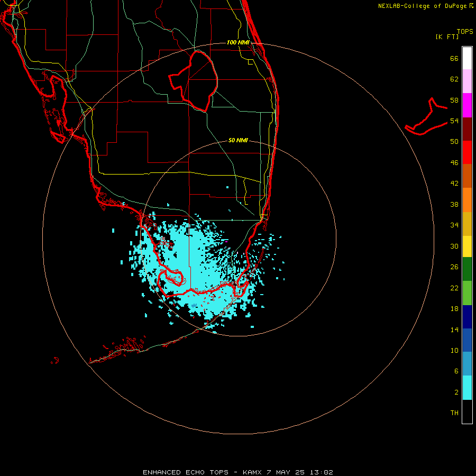Click the 54 legend value label
476x476 pixels.
[454, 121]
